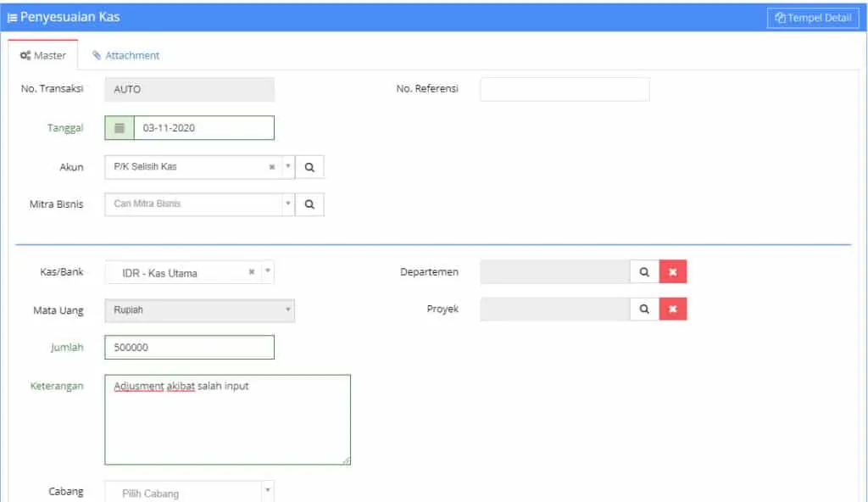Open the Attachment tab
The width and height of the screenshot is (868, 502).
pos(125,55)
